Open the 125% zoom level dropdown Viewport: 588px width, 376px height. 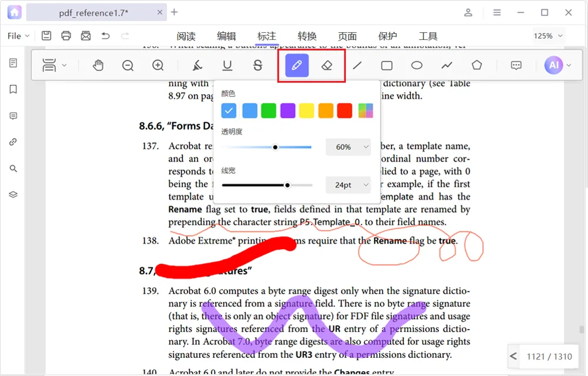(548, 36)
